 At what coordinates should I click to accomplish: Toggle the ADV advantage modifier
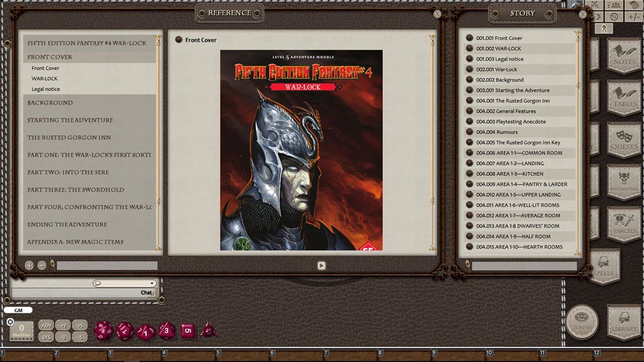click(x=46, y=325)
